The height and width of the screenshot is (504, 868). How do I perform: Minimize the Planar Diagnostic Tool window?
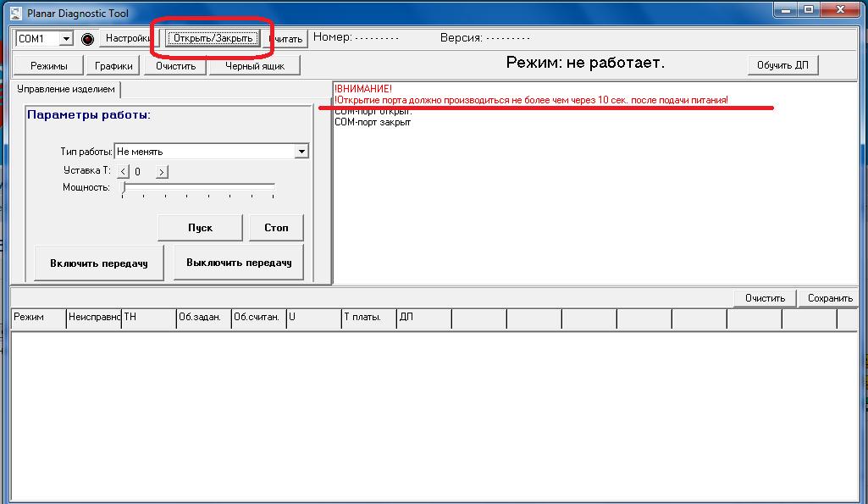coord(786,10)
